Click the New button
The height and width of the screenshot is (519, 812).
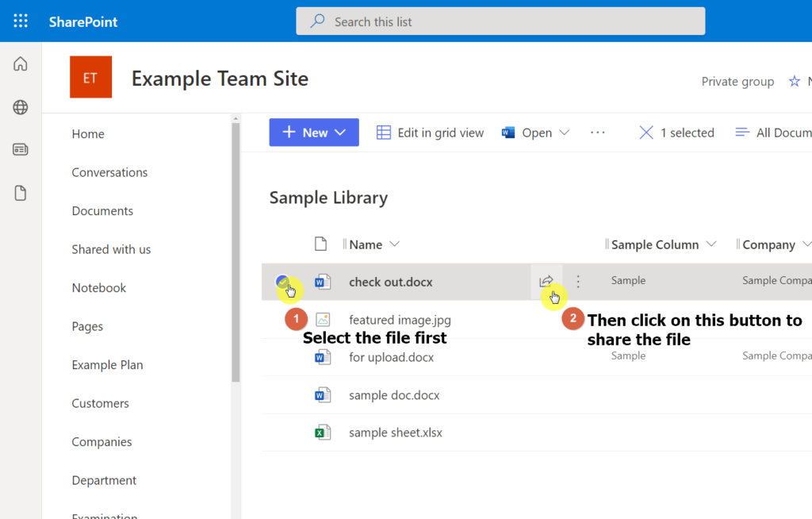coord(314,133)
